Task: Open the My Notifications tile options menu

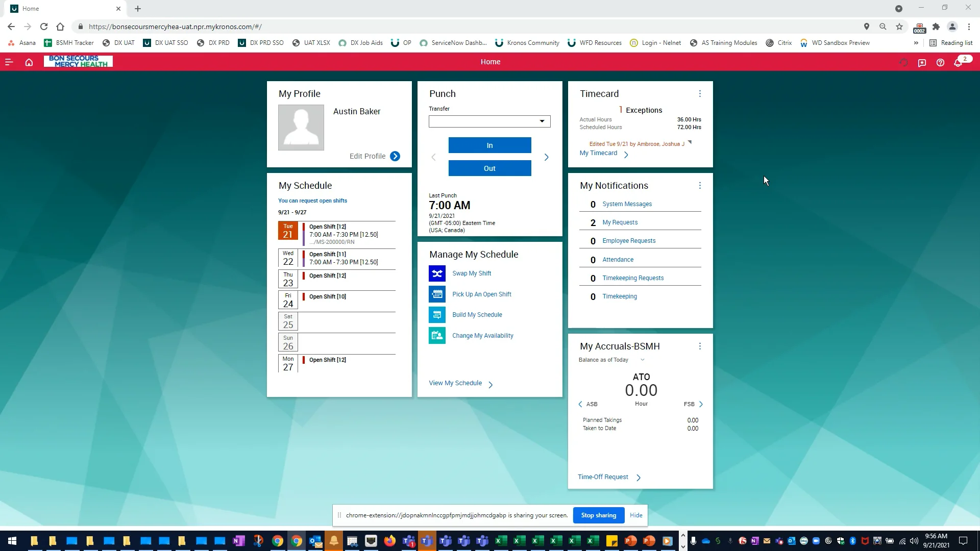Action: [700, 186]
